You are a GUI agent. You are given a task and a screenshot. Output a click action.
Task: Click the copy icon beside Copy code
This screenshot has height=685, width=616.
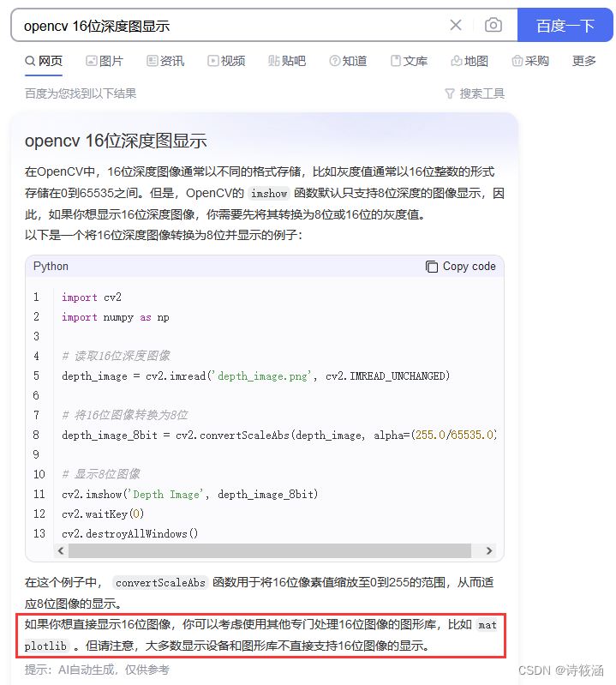[x=431, y=267]
